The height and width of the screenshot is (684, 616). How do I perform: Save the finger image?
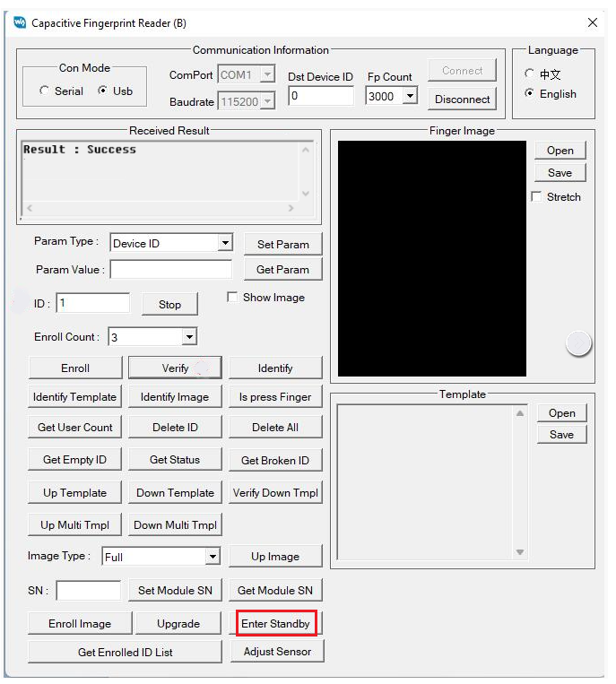click(x=560, y=173)
